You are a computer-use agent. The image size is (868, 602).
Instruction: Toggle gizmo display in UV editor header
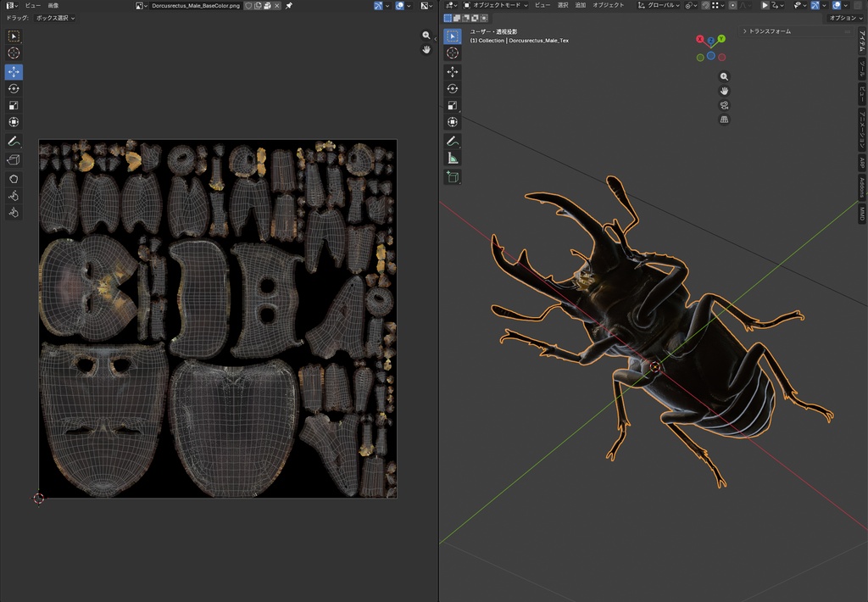point(378,6)
